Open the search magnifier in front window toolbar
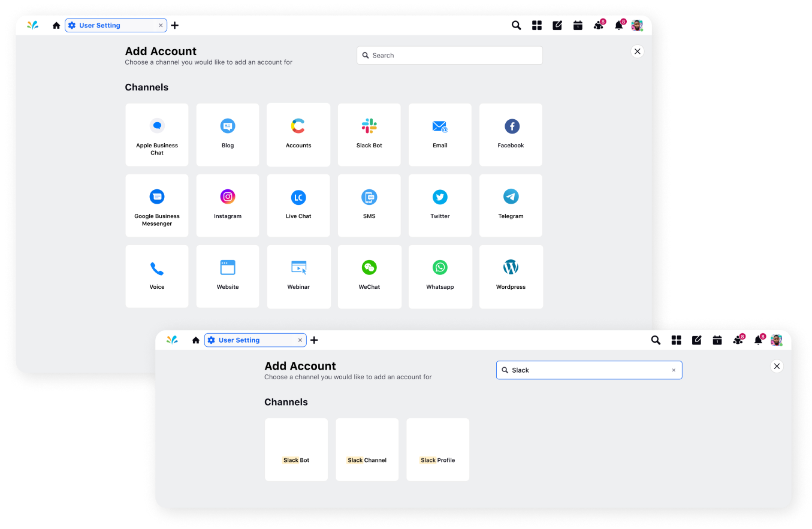Viewport: 812px width, 529px height. (x=656, y=340)
